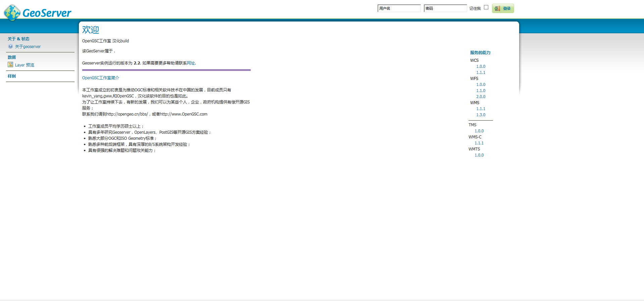Open WMTS version 1.0.0 capabilities
Image resolution: width=644 pixels, height=301 pixels.
[479, 155]
